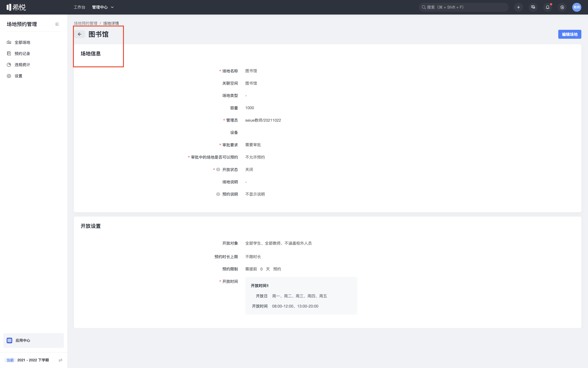588x368 pixels.
Task: Collapse the sidebar with the fold icon
Action: coord(57,24)
